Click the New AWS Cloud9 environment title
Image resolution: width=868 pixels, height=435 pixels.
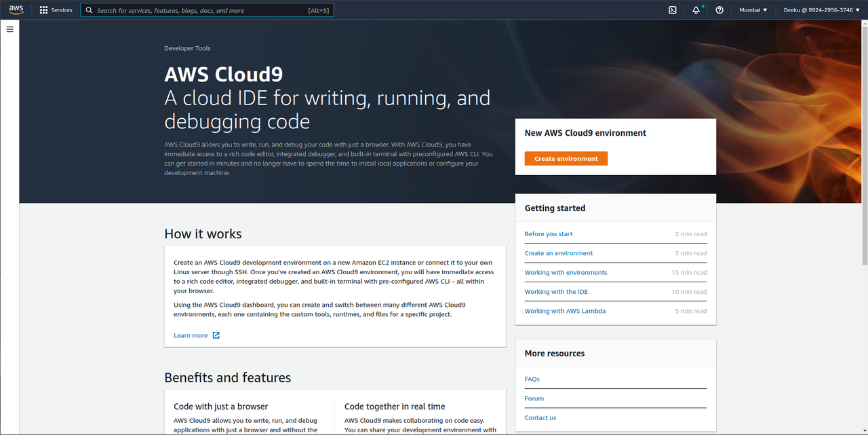(x=585, y=133)
